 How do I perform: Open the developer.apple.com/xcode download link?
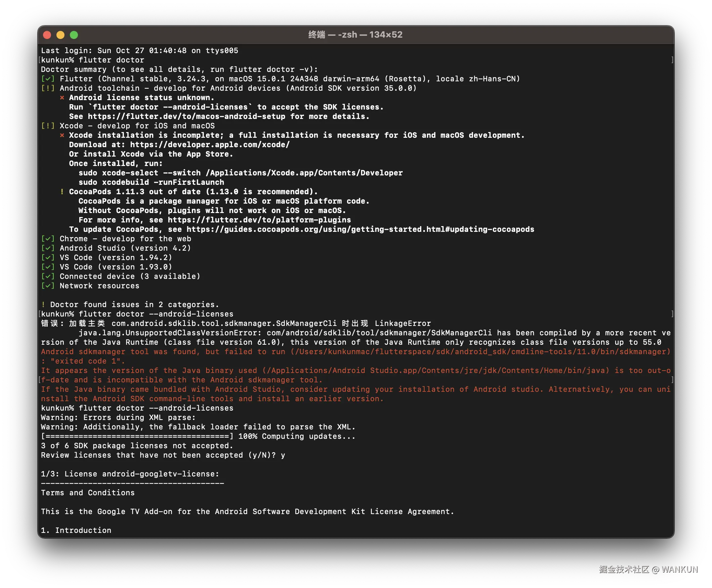coord(210,144)
